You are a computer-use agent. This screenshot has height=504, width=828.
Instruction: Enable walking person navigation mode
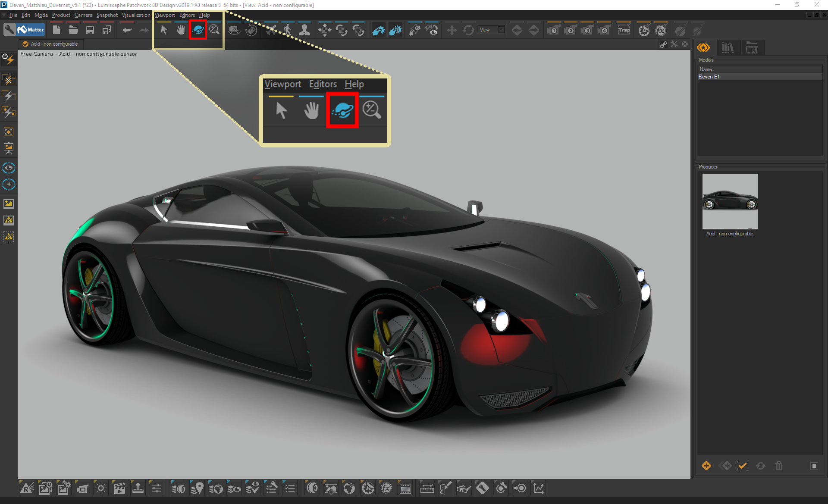[x=288, y=30]
